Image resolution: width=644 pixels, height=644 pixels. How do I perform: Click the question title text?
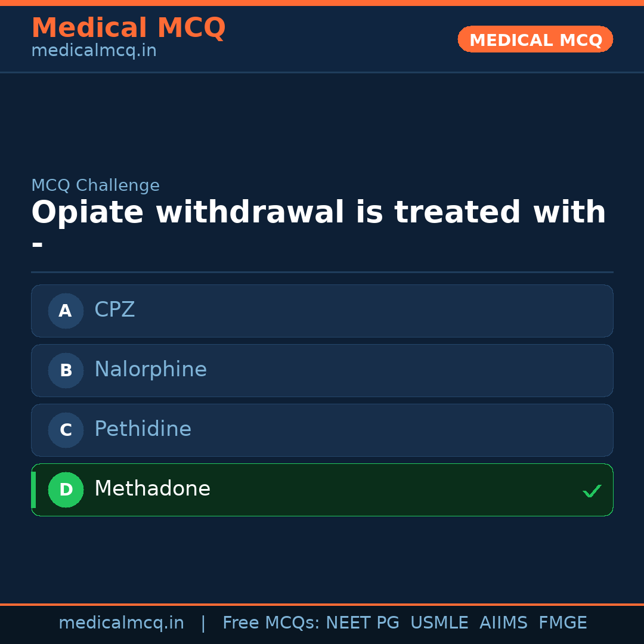tap(318, 212)
